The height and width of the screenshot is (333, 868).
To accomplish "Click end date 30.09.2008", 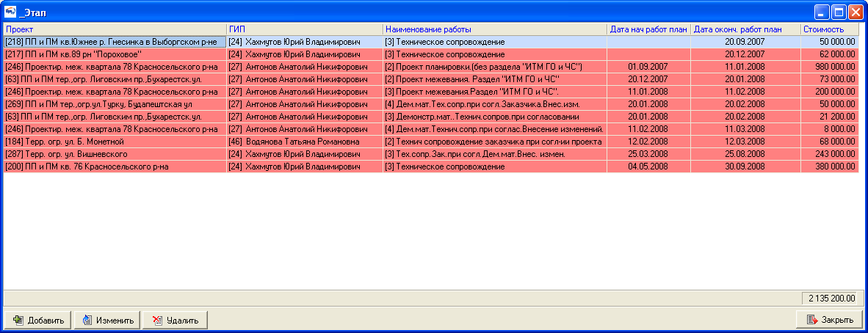I will 745,166.
